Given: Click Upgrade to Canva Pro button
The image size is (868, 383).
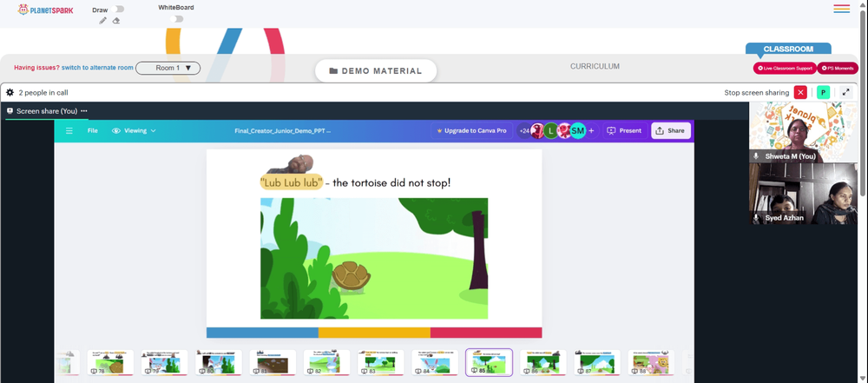Looking at the screenshot, I should pyautogui.click(x=471, y=131).
